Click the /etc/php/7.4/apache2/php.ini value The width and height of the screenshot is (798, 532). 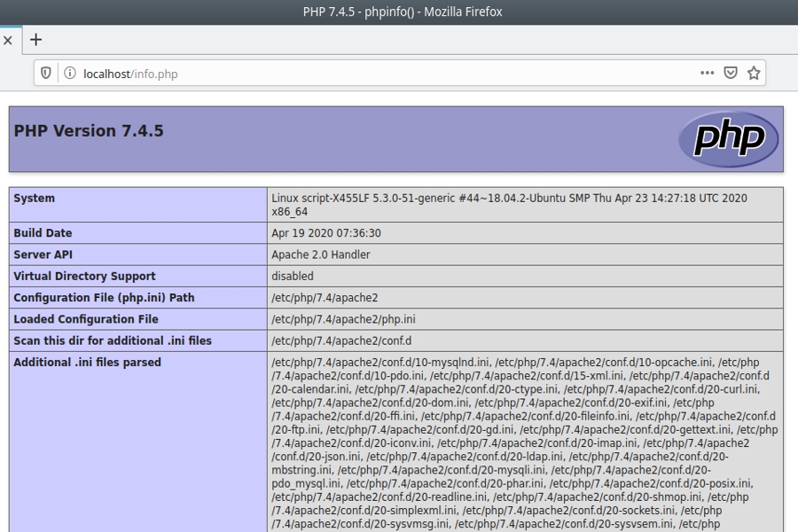tap(343, 319)
